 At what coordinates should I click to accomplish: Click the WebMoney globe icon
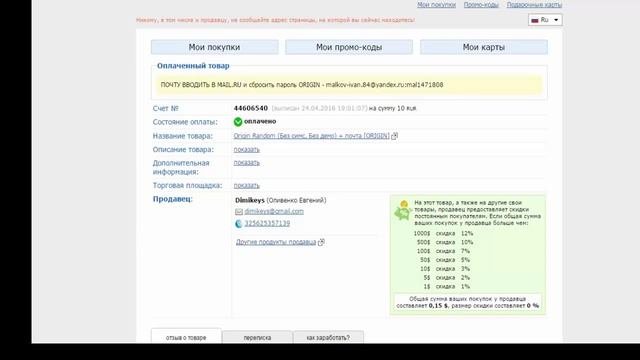pyautogui.click(x=239, y=224)
